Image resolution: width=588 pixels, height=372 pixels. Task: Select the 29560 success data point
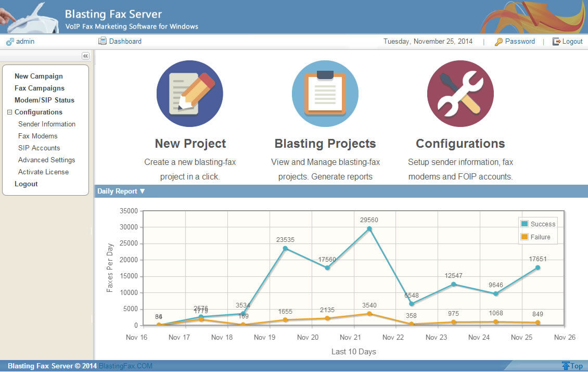pyautogui.click(x=369, y=229)
